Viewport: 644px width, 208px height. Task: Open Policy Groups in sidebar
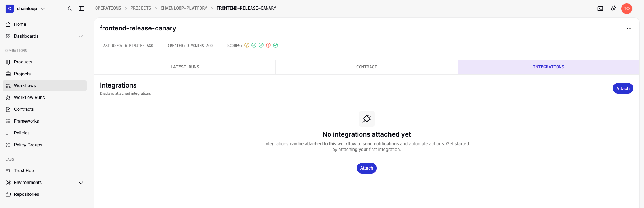coord(45,145)
